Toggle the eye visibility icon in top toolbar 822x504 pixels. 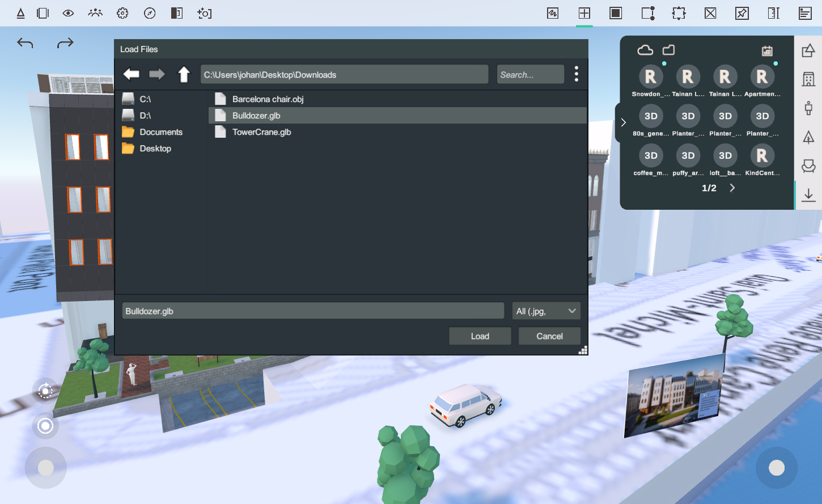(x=68, y=13)
